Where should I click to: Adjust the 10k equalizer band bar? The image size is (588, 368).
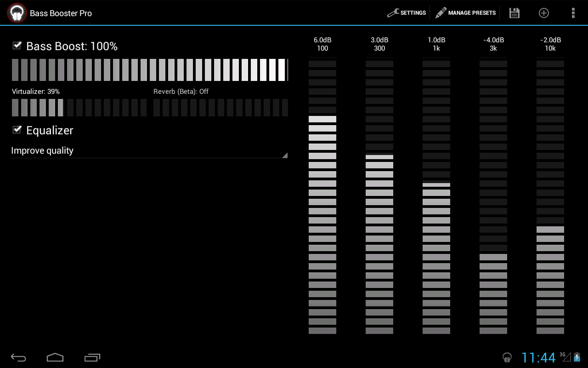(550, 197)
